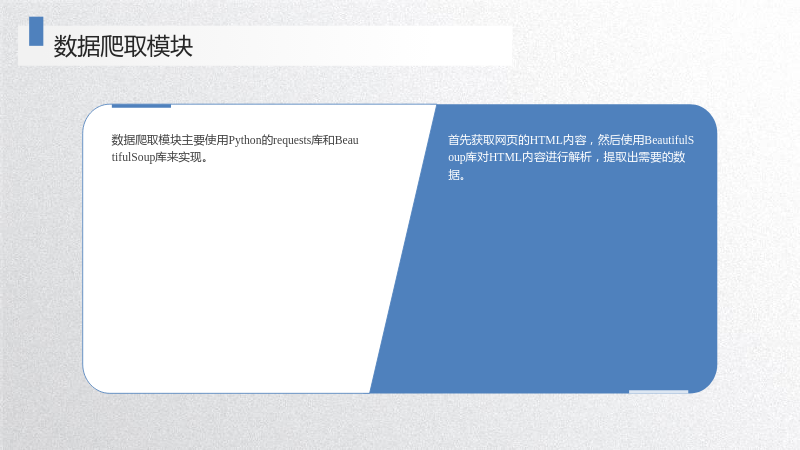
Task: Click the word 解析 in the blue panel text
Action: coord(580,157)
